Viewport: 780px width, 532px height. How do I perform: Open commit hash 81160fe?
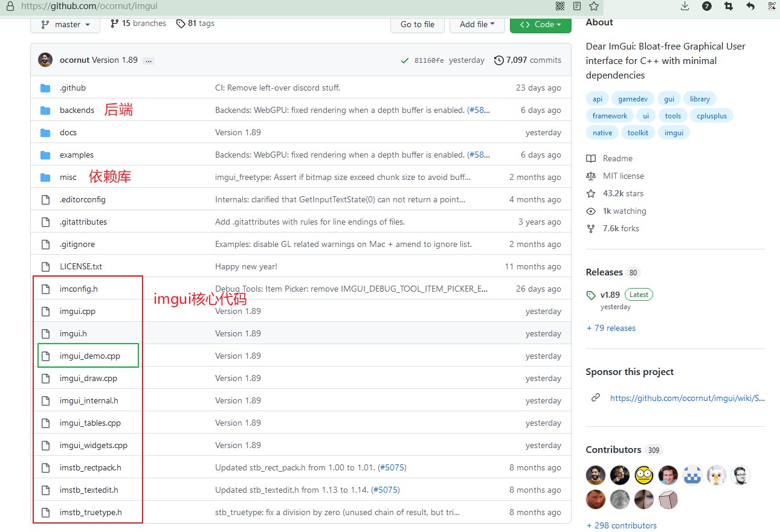click(x=429, y=60)
